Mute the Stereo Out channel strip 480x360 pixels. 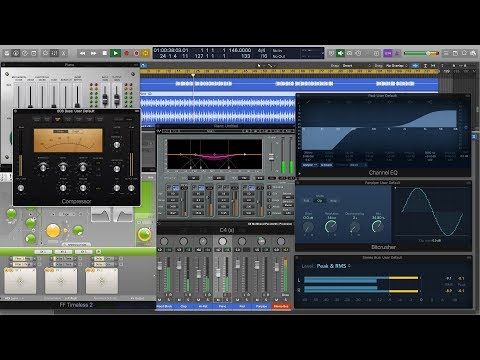pos(276,300)
